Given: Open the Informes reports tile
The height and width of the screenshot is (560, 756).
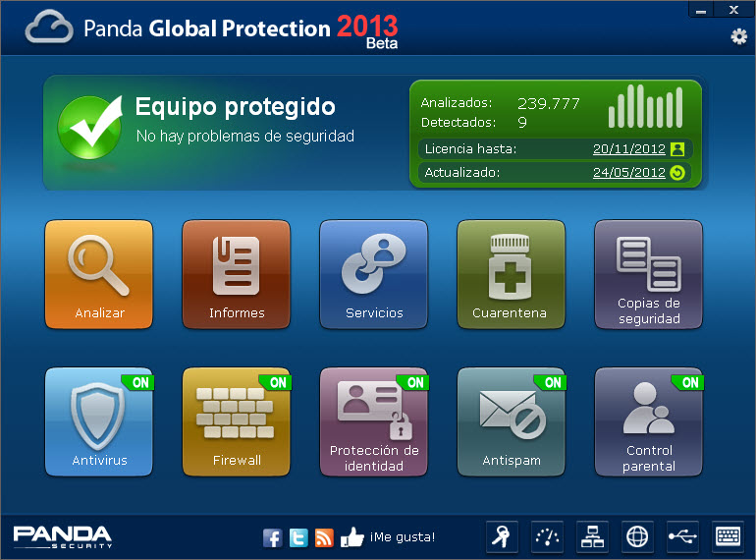Looking at the screenshot, I should point(237,274).
